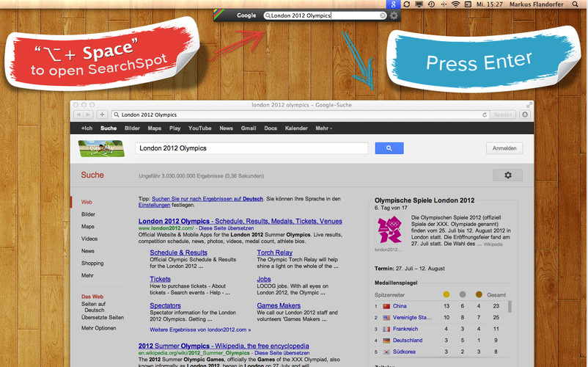Expand Mehr in left sidebar
The height and width of the screenshot is (367, 588).
(87, 275)
